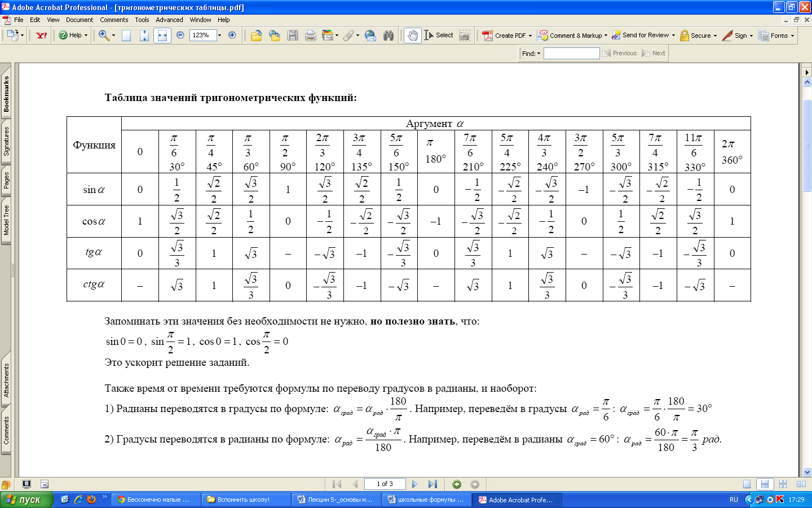Image resolution: width=812 pixels, height=508 pixels.
Task: Switch to Continuous page layout
Action: point(765,484)
